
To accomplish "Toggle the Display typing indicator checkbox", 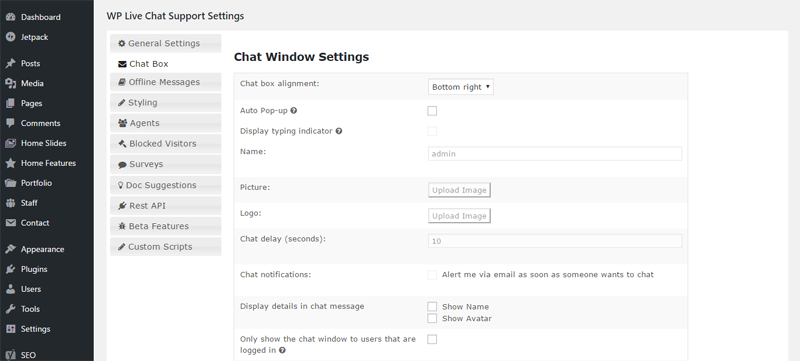I will click(432, 131).
